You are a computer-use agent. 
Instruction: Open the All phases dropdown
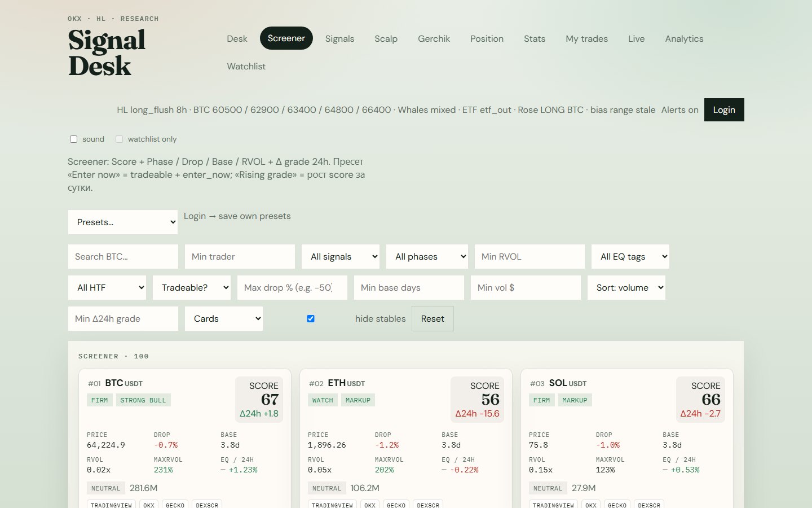[x=427, y=257]
